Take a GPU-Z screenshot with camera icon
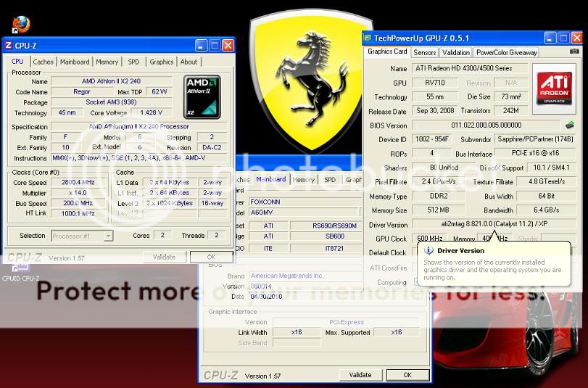 (x=574, y=51)
